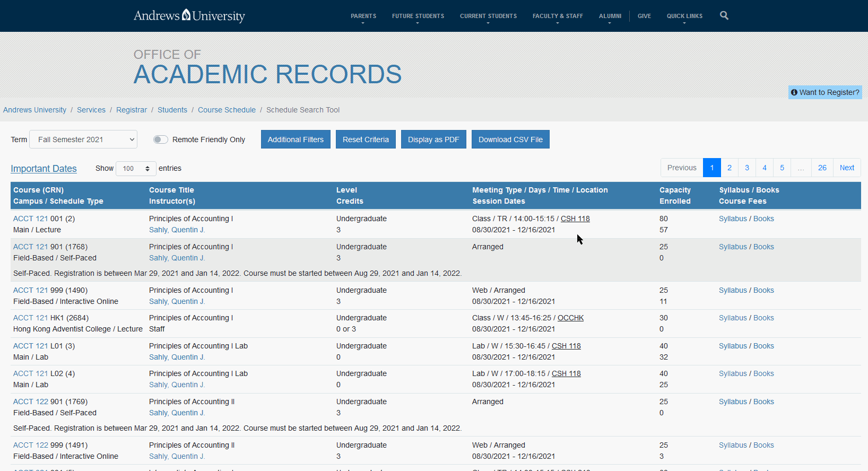Open the CSH 118 location link for ACCT 121 001
The image size is (868, 471).
[575, 219]
